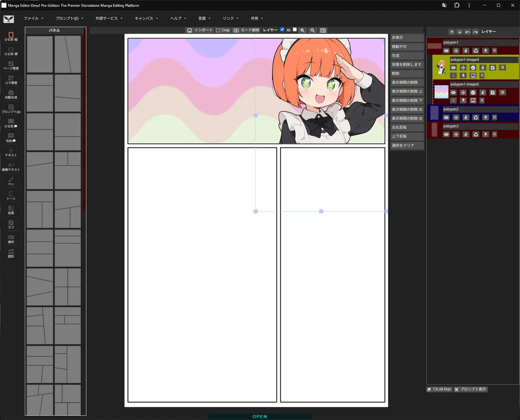Expand the 外部サービス dropdown menu
The image size is (520, 420).
click(x=109, y=19)
